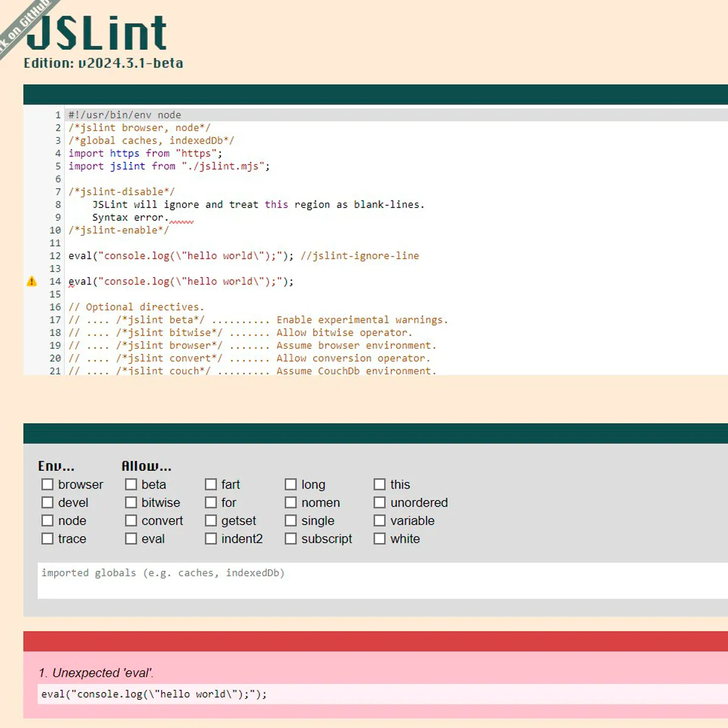
Task: Click the jslint bitwise comment line 18
Action: coord(240,332)
